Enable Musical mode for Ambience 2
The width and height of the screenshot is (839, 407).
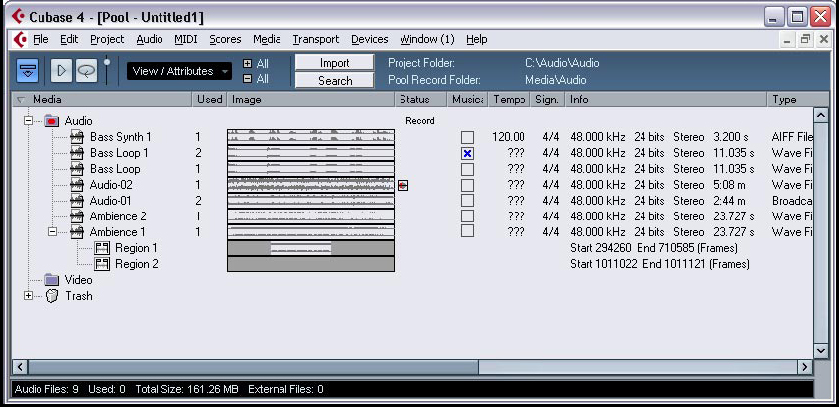click(467, 216)
